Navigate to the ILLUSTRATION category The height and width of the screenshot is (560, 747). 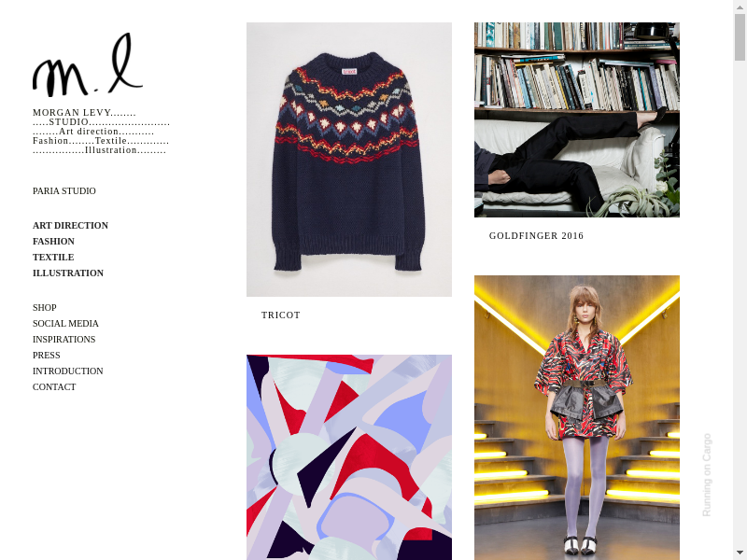(68, 273)
